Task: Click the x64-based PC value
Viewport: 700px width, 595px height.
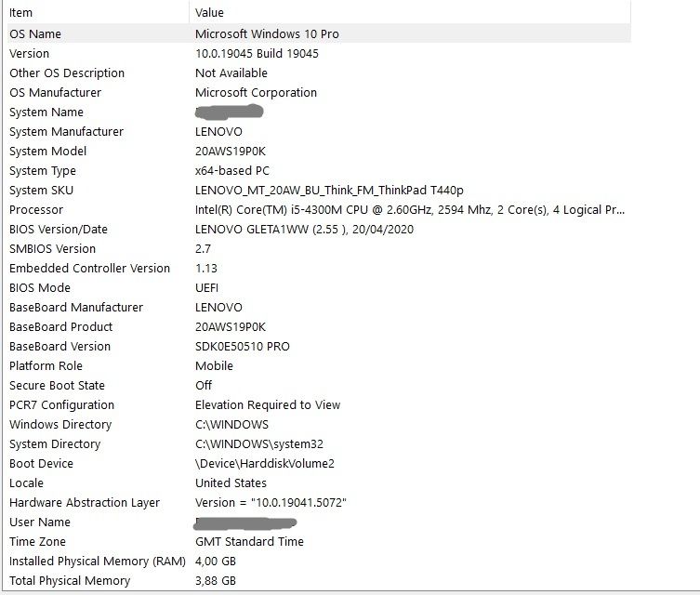Action: coord(232,171)
